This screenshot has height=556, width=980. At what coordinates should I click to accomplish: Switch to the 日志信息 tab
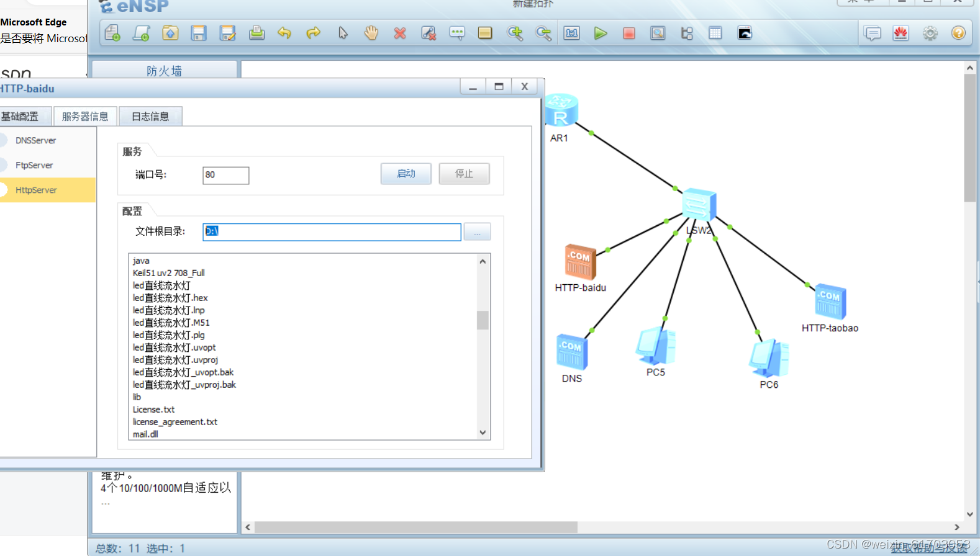(150, 116)
